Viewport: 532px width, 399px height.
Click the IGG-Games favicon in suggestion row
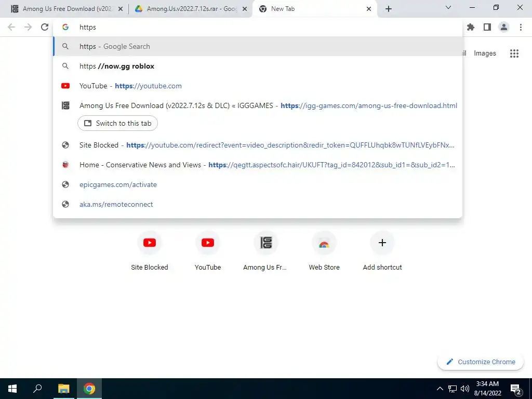pos(65,105)
